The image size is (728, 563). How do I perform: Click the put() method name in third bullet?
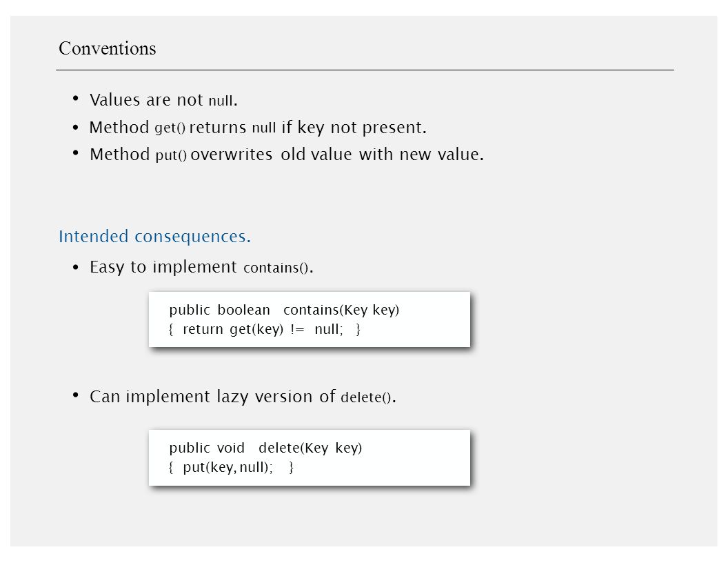[x=171, y=155]
